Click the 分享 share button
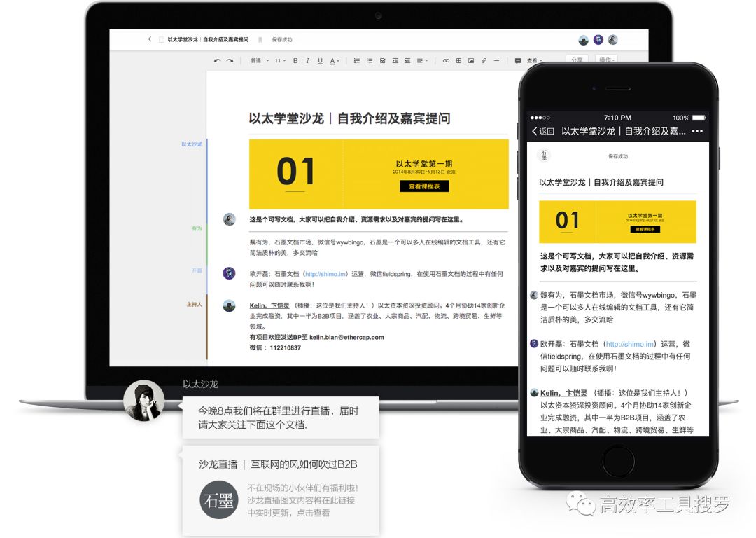 pos(577,60)
